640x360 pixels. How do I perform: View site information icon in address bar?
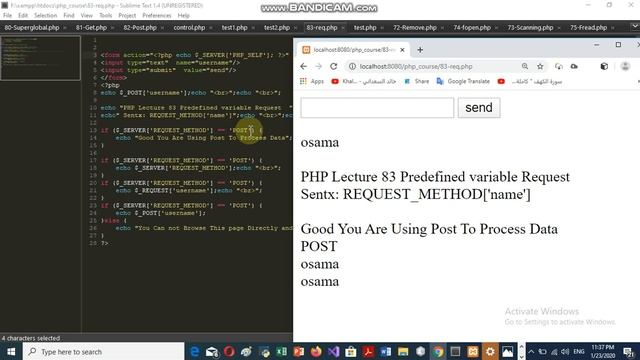352,66
